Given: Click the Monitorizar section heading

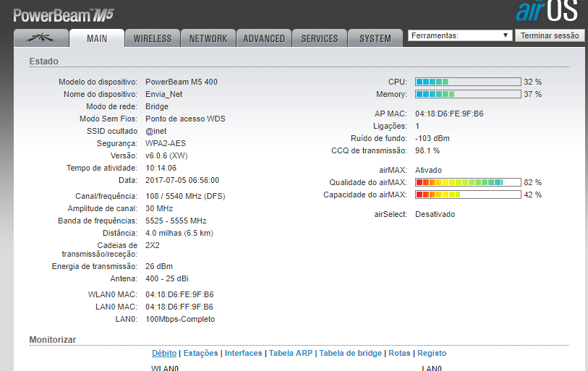Looking at the screenshot, I should coord(53,339).
